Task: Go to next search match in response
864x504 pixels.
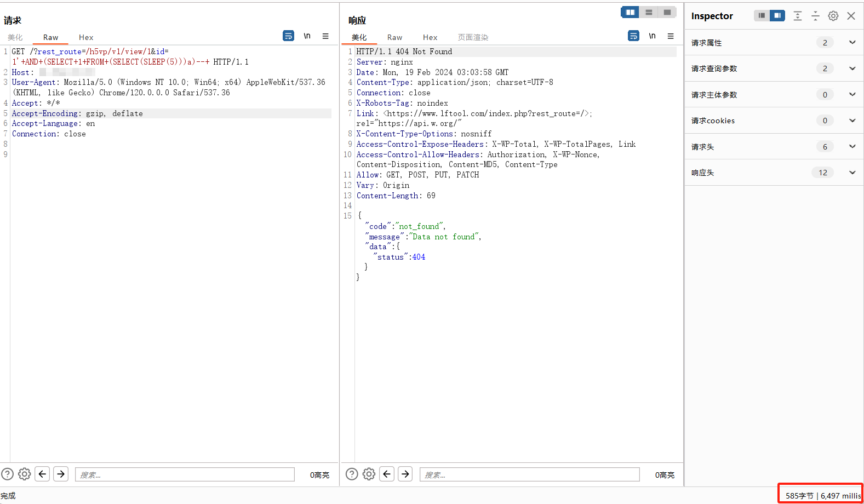Action: tap(405, 474)
